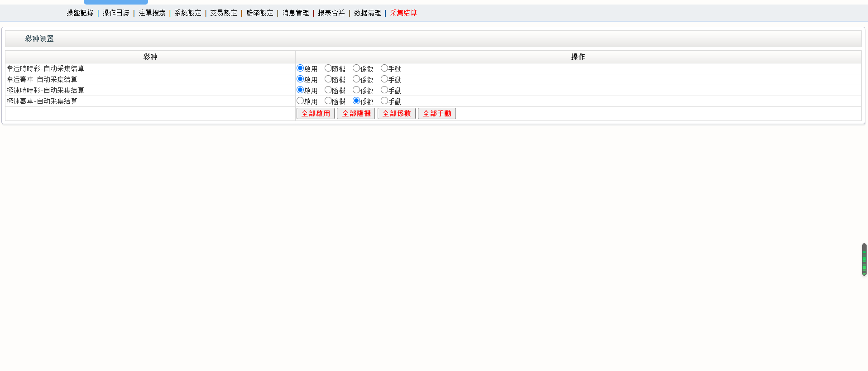The image size is (868, 371).
Task: Choose 隨機 for 極速賽車 row
Action: (x=328, y=101)
